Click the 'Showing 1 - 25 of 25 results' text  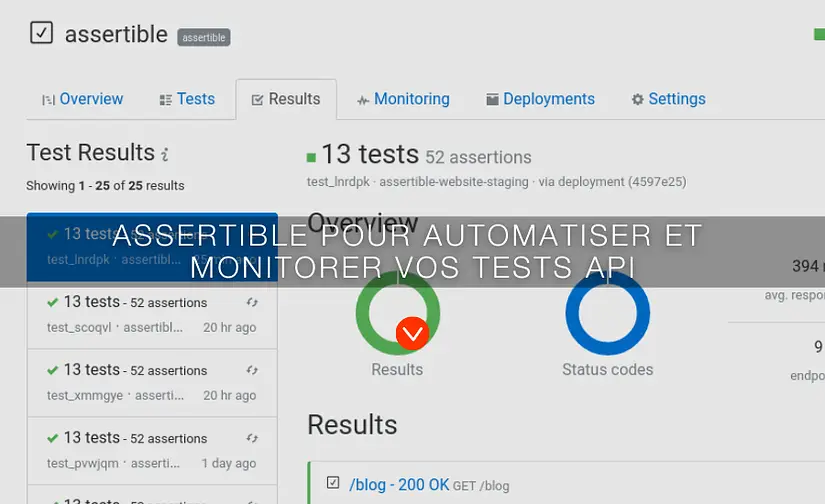(x=105, y=186)
